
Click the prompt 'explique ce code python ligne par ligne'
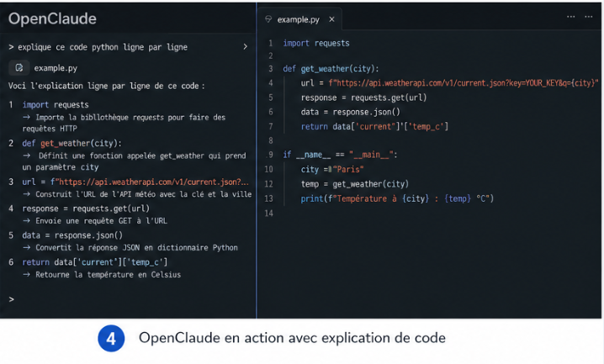pyautogui.click(x=103, y=47)
